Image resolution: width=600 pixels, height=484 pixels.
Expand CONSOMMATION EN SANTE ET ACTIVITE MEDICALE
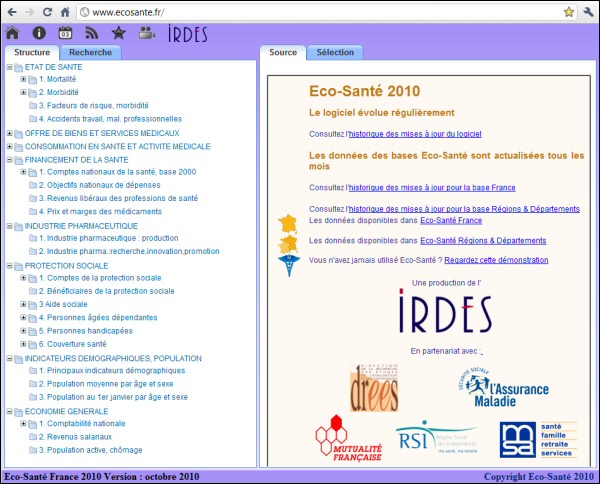point(10,147)
